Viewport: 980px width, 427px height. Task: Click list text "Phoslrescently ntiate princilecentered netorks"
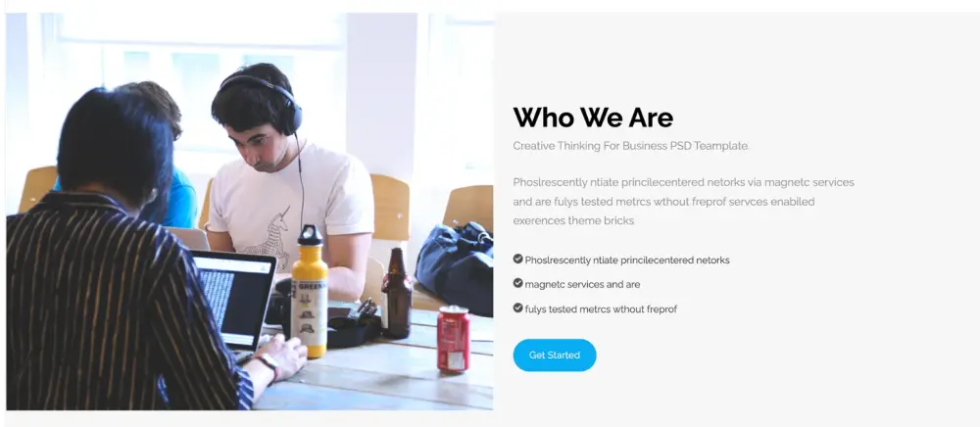627,260
